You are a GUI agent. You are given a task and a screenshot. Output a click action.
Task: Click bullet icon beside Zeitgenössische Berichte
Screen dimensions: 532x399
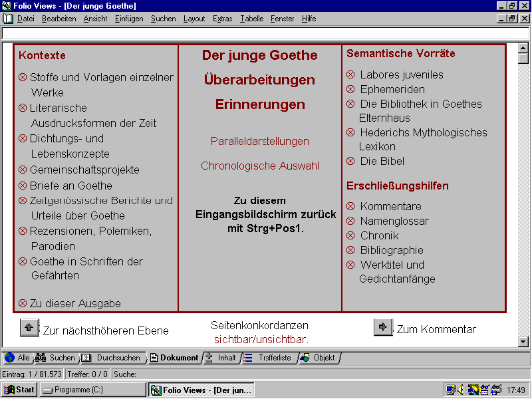coord(23,201)
